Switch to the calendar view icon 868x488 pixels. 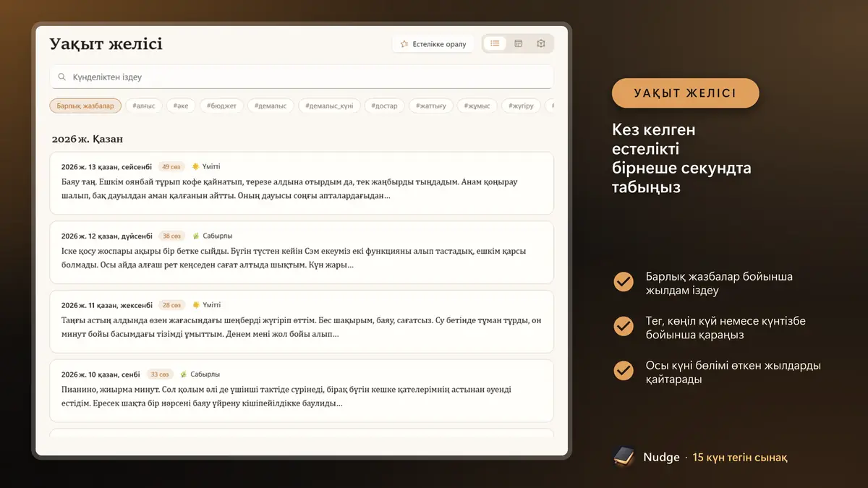pos(518,43)
